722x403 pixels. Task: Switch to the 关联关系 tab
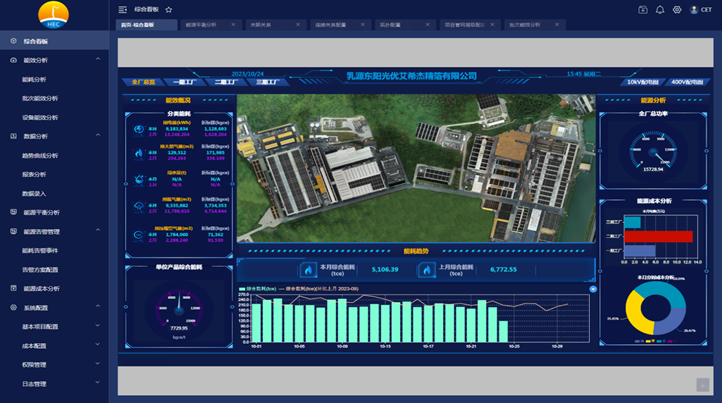coord(275,25)
